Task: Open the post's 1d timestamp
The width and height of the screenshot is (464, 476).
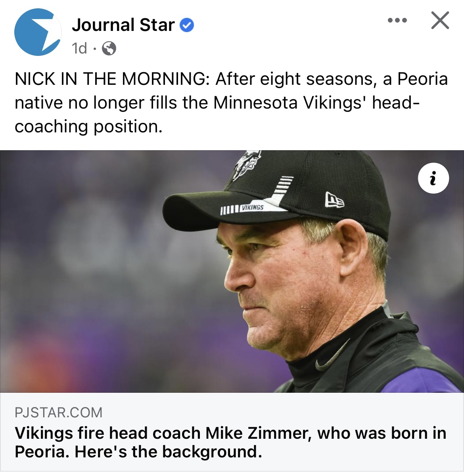Action: [79, 48]
